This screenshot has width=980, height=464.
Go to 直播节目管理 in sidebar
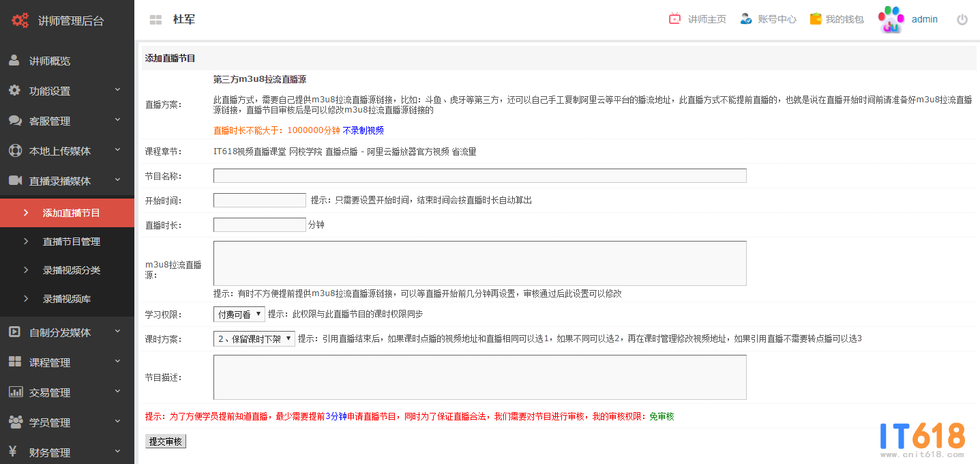click(72, 242)
